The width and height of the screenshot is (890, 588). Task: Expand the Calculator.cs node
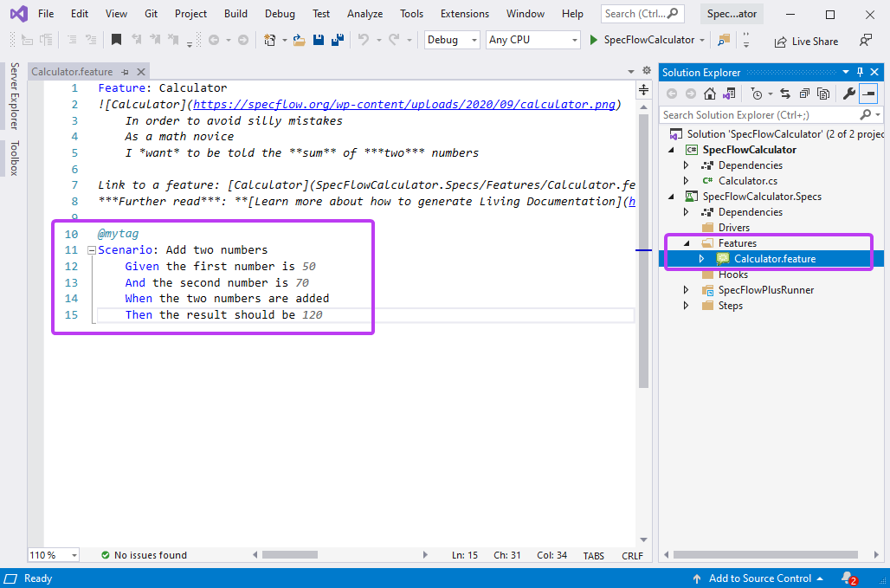687,180
